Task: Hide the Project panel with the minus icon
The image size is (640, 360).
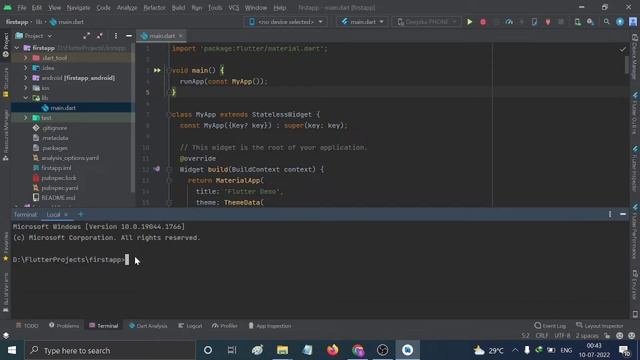Action: point(129,36)
